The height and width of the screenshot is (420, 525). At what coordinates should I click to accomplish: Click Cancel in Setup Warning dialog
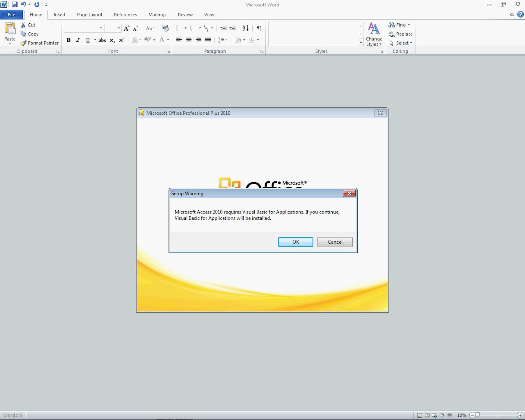[335, 242]
